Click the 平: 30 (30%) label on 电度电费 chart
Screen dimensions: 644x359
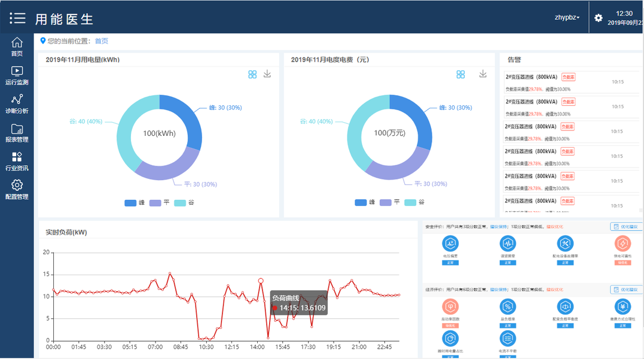coord(431,184)
